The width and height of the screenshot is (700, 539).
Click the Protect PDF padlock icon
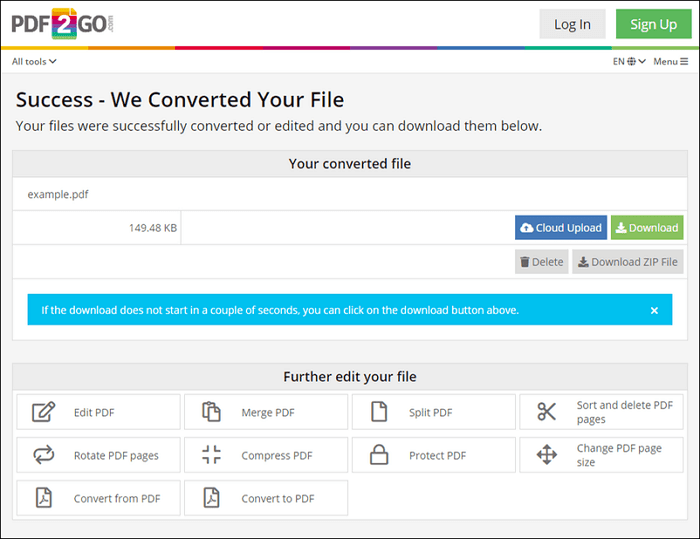[x=378, y=455]
